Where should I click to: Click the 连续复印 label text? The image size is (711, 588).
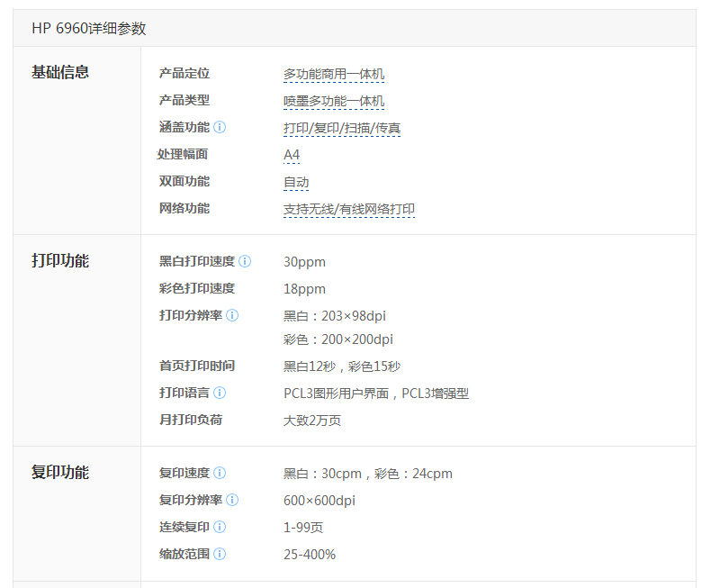tap(184, 527)
